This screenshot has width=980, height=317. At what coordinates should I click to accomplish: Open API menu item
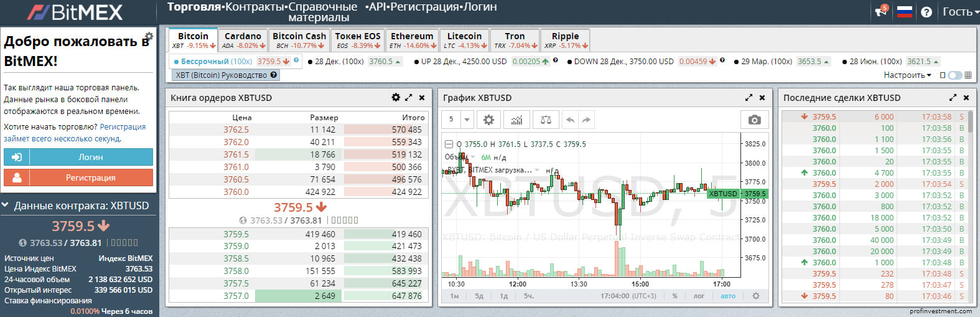(x=378, y=7)
